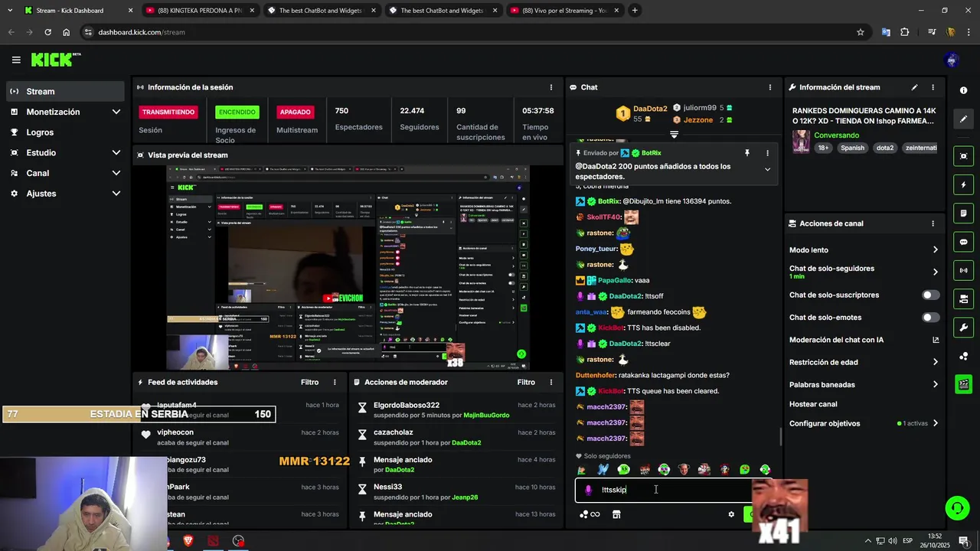Open Información de la sesión options menu

[x=551, y=87]
